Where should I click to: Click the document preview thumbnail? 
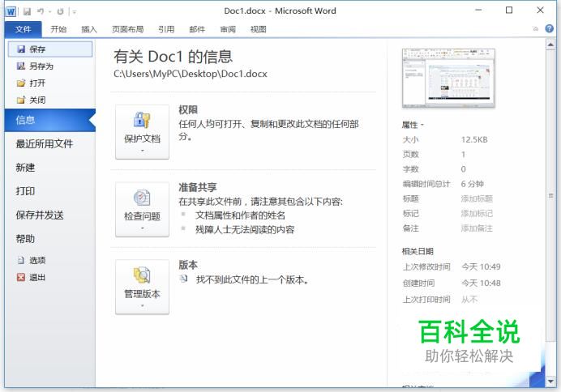tap(448, 78)
